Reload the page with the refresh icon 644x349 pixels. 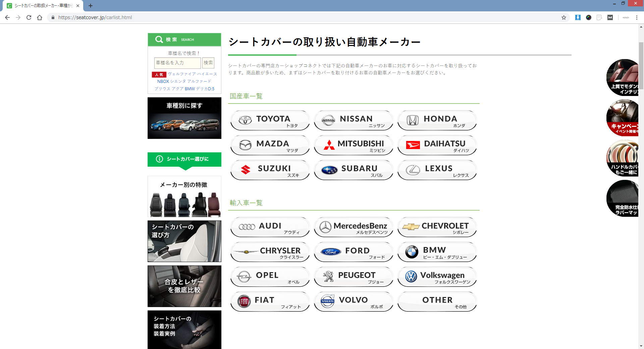[x=29, y=17]
